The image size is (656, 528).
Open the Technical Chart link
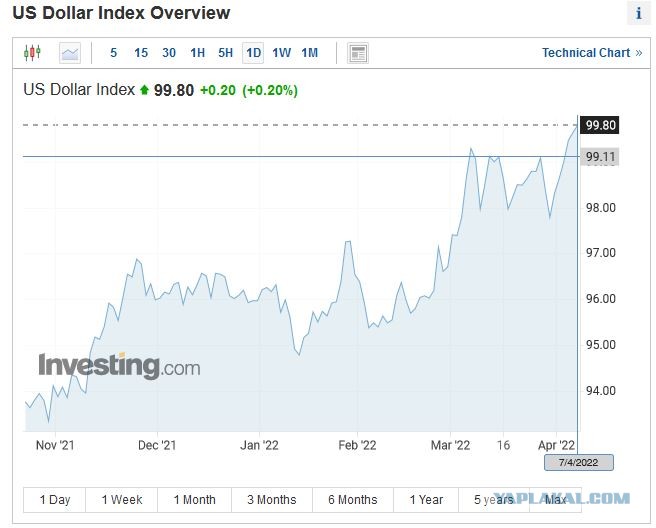(x=592, y=53)
